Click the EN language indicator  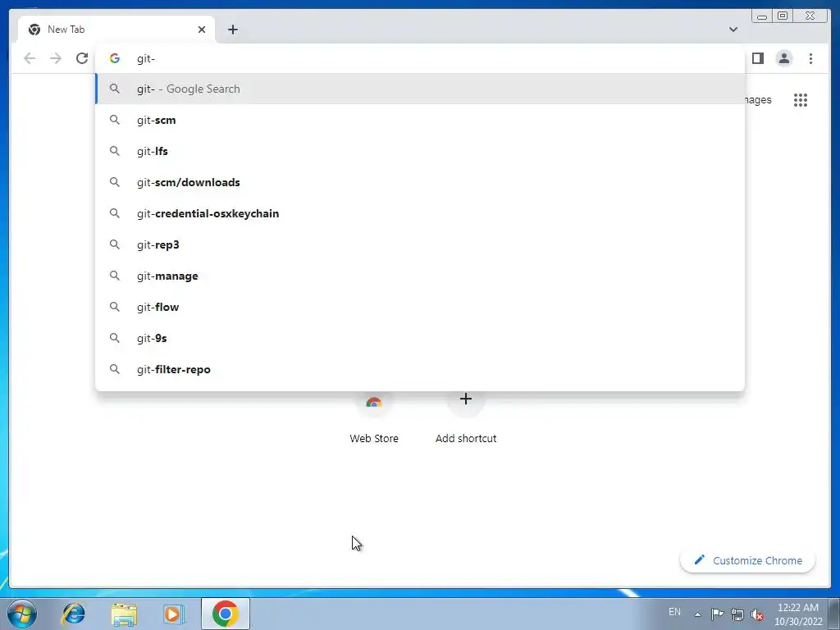[674, 612]
